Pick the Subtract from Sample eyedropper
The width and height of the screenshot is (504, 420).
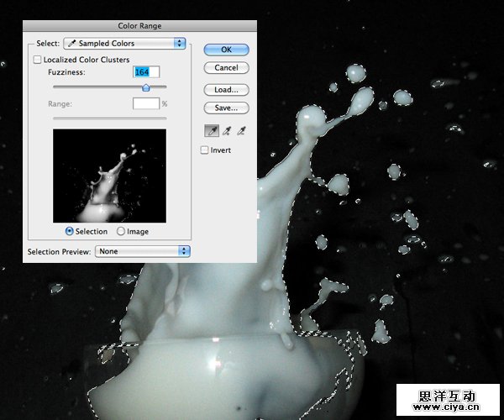pos(241,130)
